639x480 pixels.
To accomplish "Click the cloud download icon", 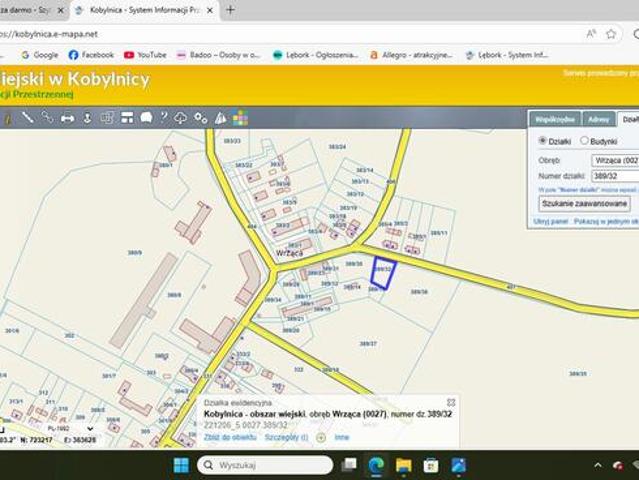I will click(x=181, y=118).
